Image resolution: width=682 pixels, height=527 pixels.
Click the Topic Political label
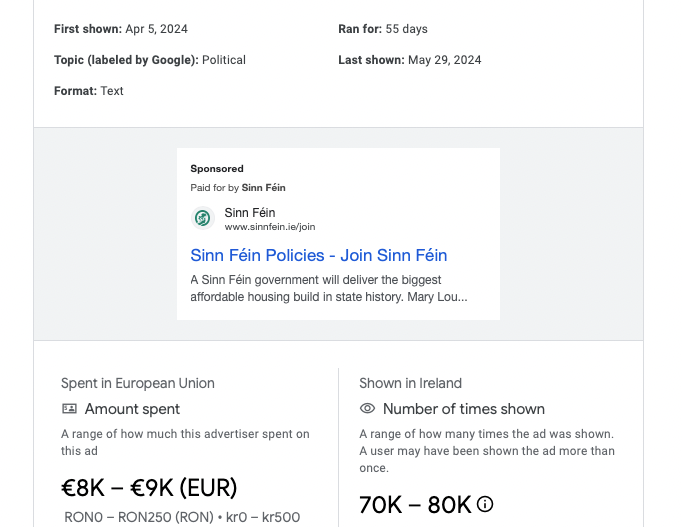tap(150, 60)
